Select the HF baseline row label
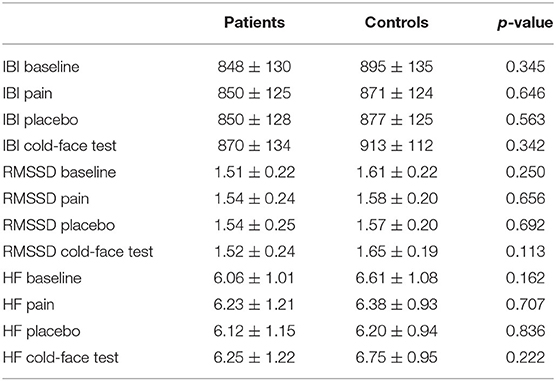Viewport: 556px width, 381px height. (42, 278)
